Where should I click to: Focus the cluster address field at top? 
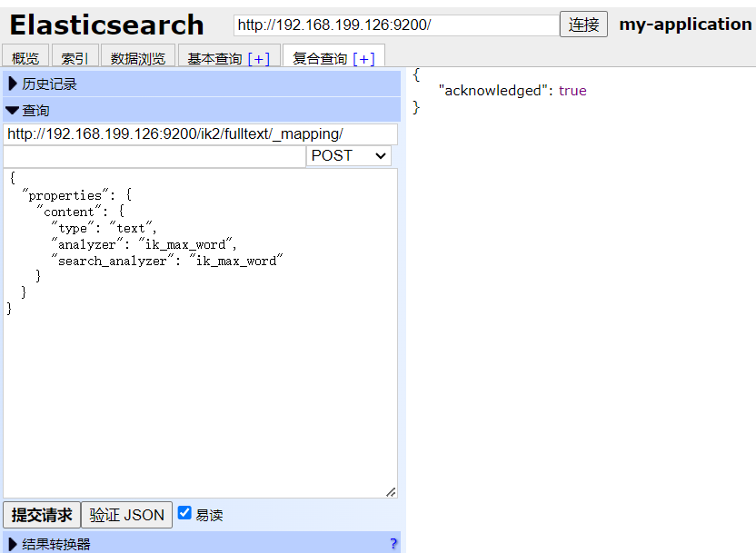pos(396,25)
